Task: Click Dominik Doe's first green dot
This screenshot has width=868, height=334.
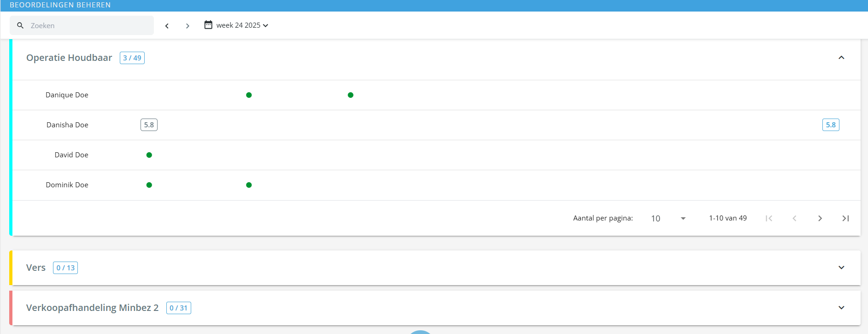Action: (149, 185)
